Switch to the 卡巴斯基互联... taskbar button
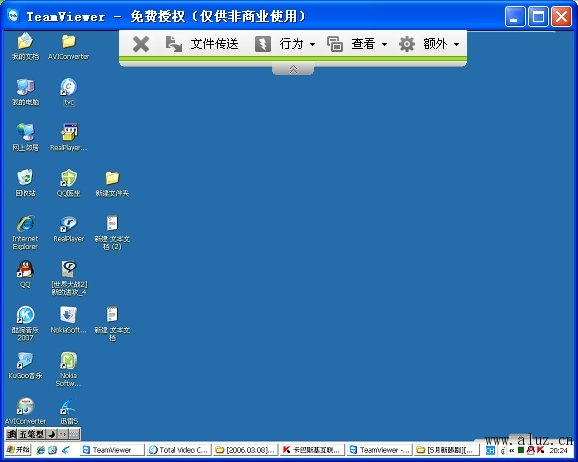Viewport: 578px width, 462px height. pos(312,450)
